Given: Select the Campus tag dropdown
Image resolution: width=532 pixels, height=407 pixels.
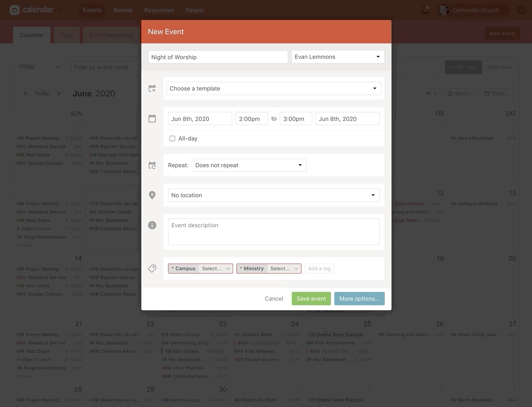Looking at the screenshot, I should click(x=216, y=269).
